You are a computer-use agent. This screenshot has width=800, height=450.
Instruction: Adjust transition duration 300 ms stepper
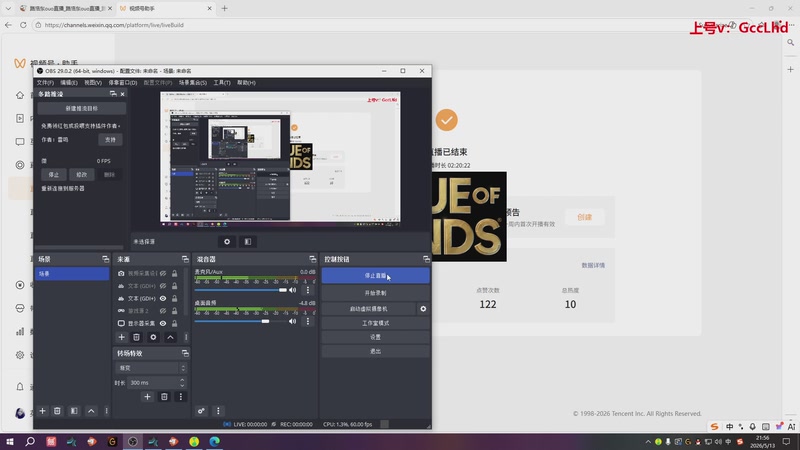coord(182,383)
